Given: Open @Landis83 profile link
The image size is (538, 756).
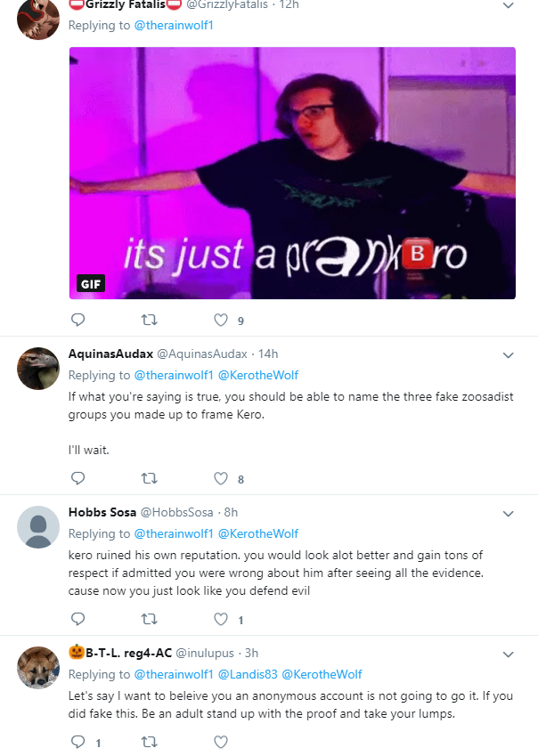Looking at the screenshot, I should [x=248, y=674].
